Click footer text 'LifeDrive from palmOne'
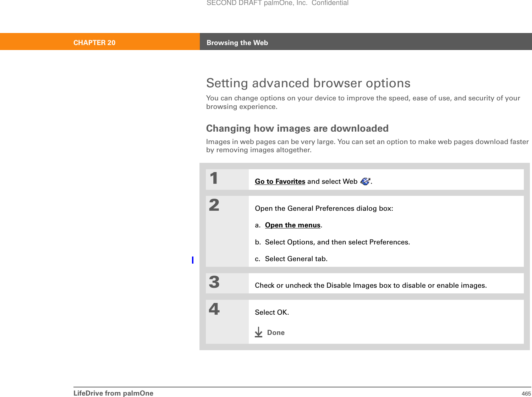Screen dimensions: 532x397 coord(113,393)
